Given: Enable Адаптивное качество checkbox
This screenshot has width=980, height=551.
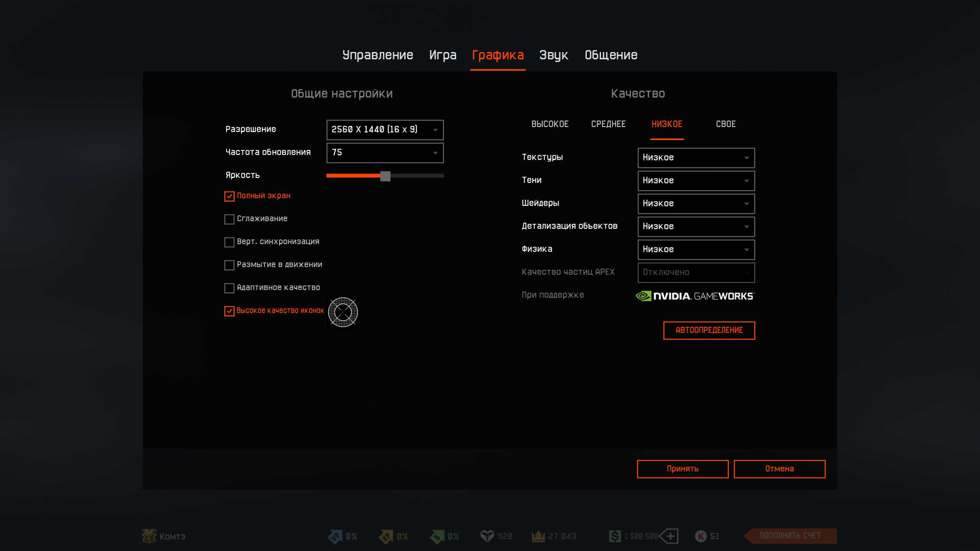Looking at the screenshot, I should pyautogui.click(x=229, y=288).
